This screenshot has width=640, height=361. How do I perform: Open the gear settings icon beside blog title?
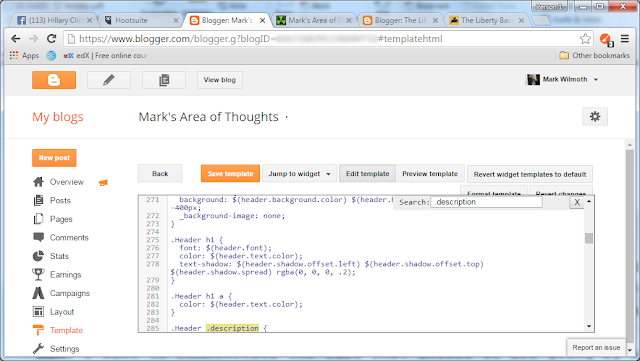[595, 117]
